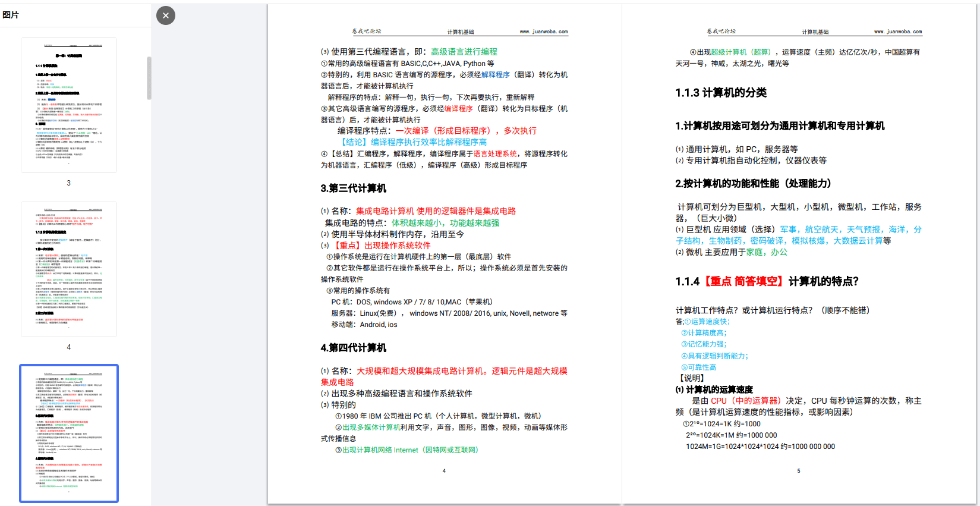Screen dimensions: 980x506
Task: Click 卷我吧论坛 logo on the left page header
Action: (366, 32)
